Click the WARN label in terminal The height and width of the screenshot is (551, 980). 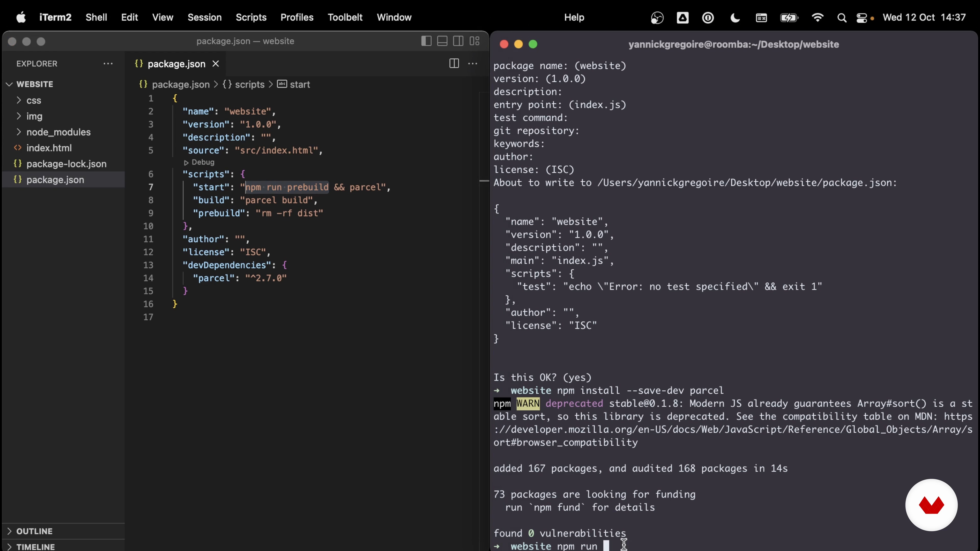(x=528, y=404)
